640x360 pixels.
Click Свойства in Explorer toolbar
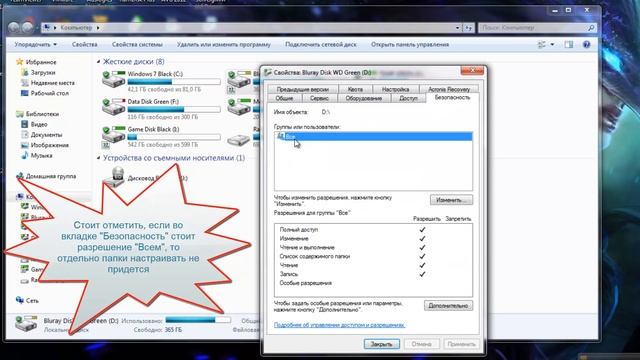point(84,44)
